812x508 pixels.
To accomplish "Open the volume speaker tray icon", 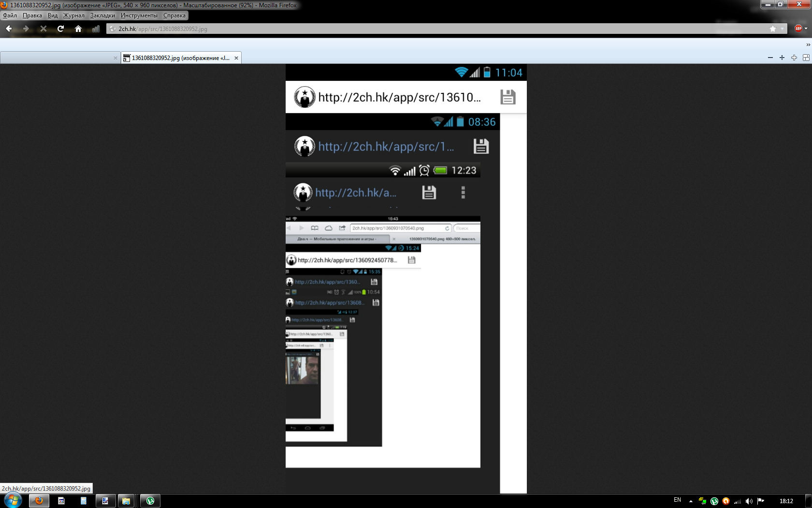I will [749, 501].
